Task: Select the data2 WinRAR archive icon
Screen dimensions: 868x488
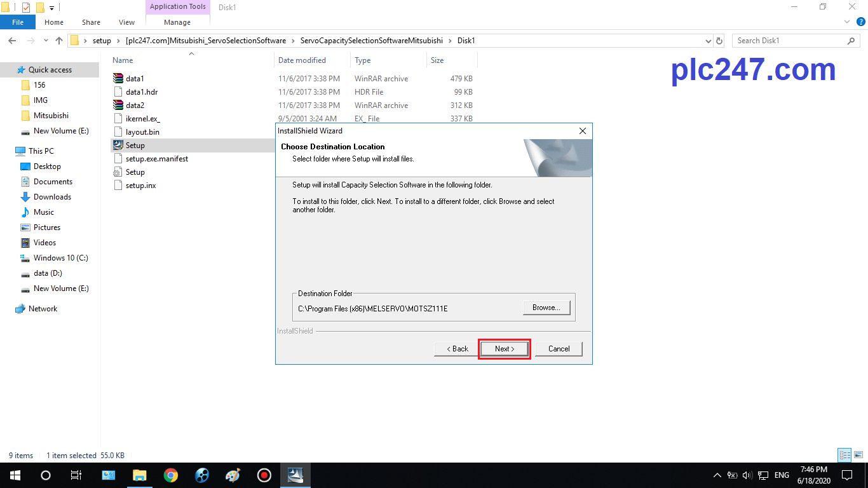Action: (118, 105)
